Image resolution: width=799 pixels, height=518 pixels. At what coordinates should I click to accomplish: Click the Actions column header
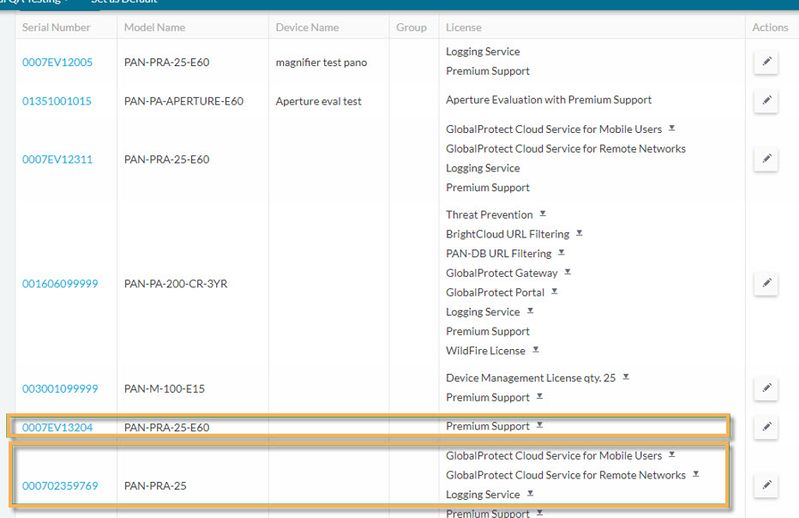[770, 28]
